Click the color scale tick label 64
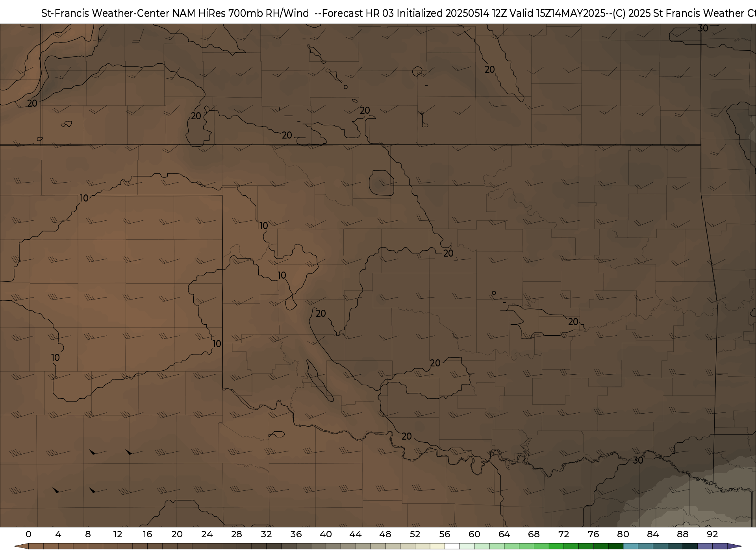Screen dimensions: 756x551 (x=504, y=534)
